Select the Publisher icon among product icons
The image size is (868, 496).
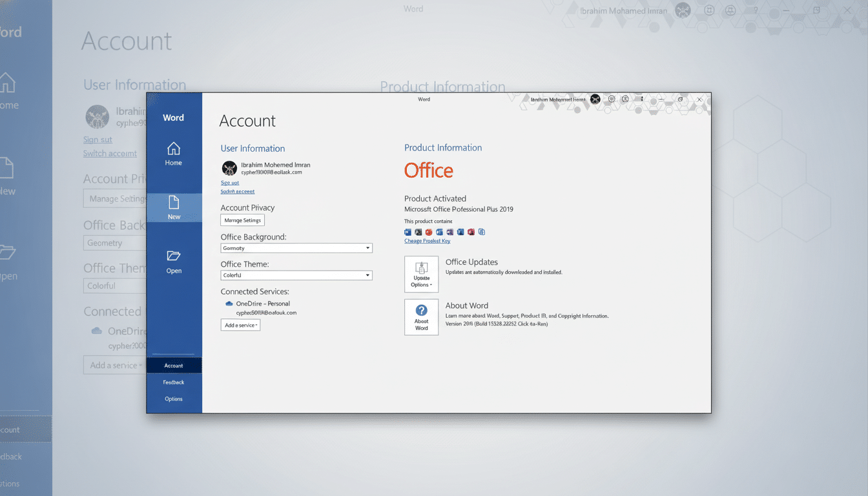point(459,231)
